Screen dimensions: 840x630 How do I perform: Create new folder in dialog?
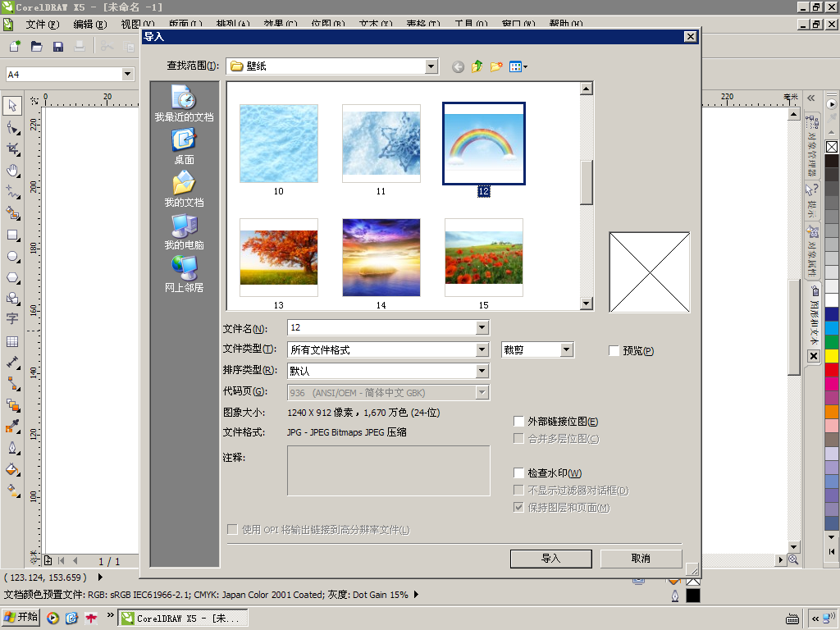496,66
